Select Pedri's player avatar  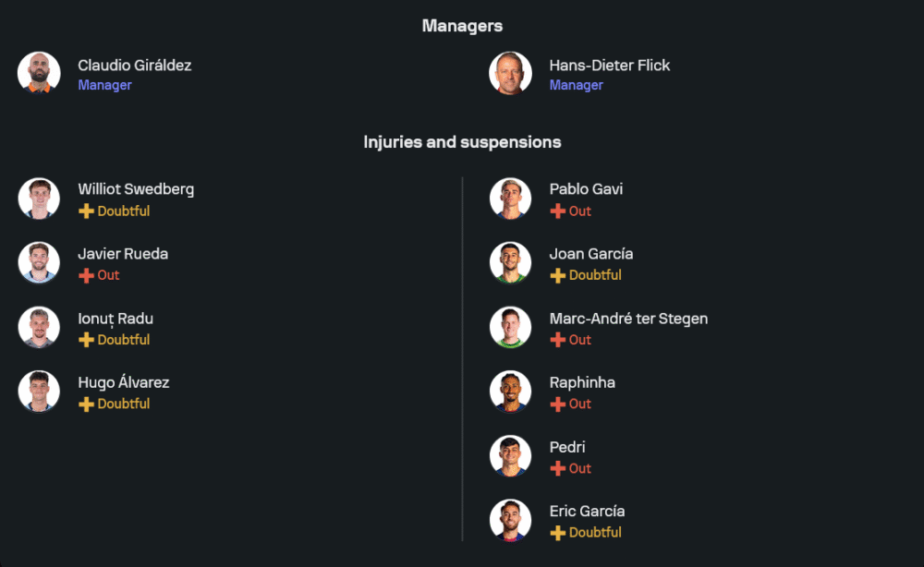click(510, 456)
